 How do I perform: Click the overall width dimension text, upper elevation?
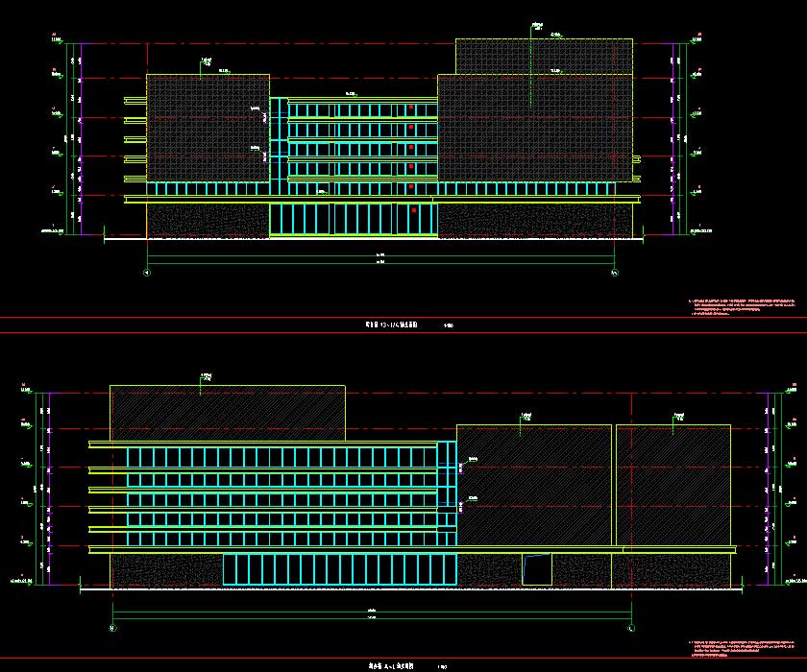click(x=380, y=262)
